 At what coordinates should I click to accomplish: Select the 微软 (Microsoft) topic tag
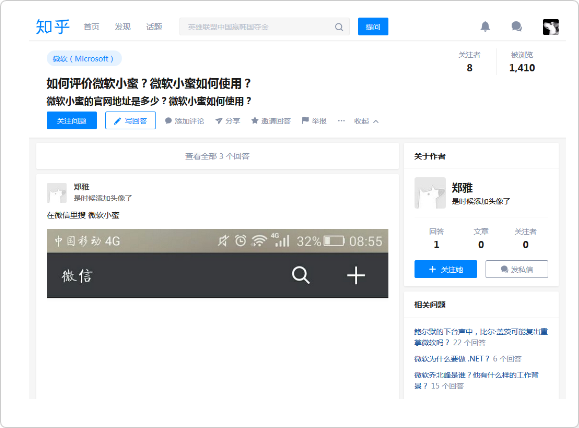click(x=84, y=58)
